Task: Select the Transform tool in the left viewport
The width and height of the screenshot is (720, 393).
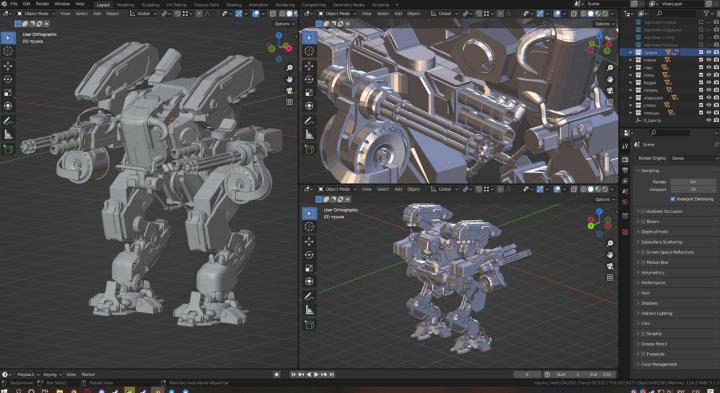Action: coord(8,106)
